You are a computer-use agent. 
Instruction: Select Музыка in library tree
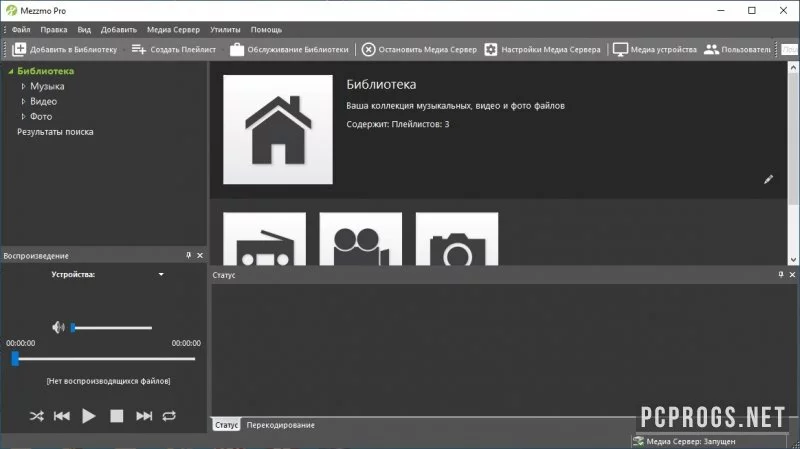tap(47, 86)
